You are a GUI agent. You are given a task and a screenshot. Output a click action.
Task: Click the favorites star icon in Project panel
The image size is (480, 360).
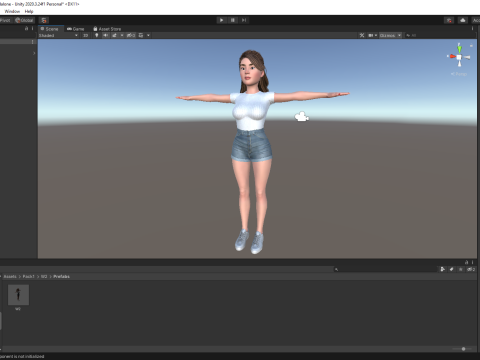pos(461,269)
